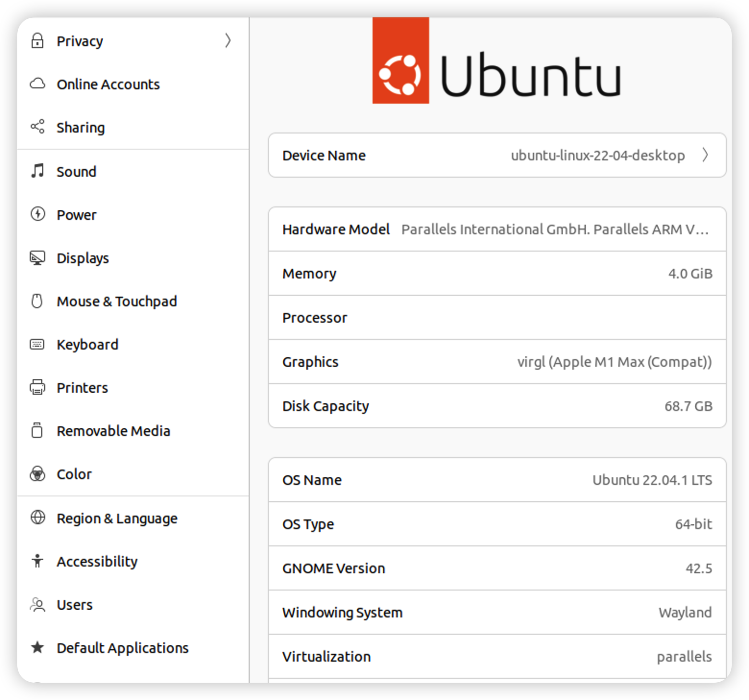Select the OS Name row

[497, 480]
